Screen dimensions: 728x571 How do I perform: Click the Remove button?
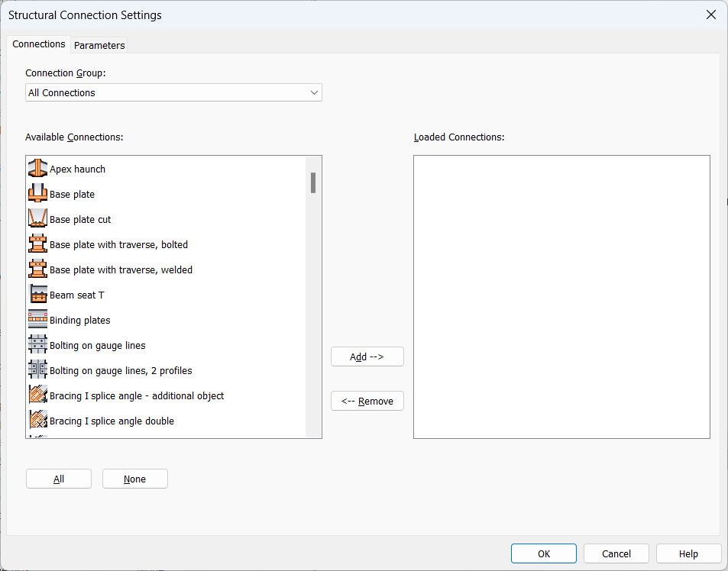click(x=367, y=401)
